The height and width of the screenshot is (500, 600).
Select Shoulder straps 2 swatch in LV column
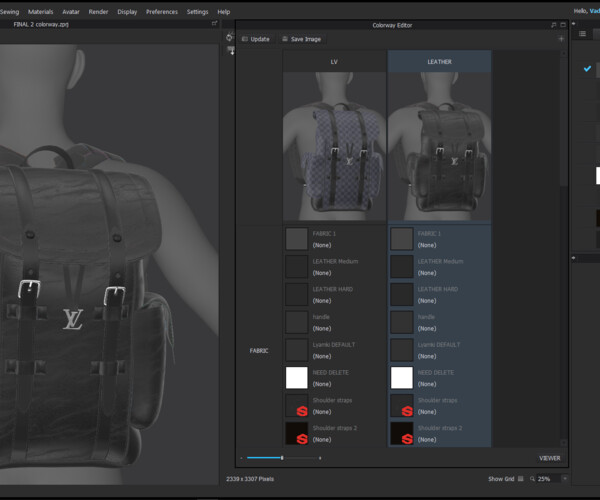pos(297,433)
